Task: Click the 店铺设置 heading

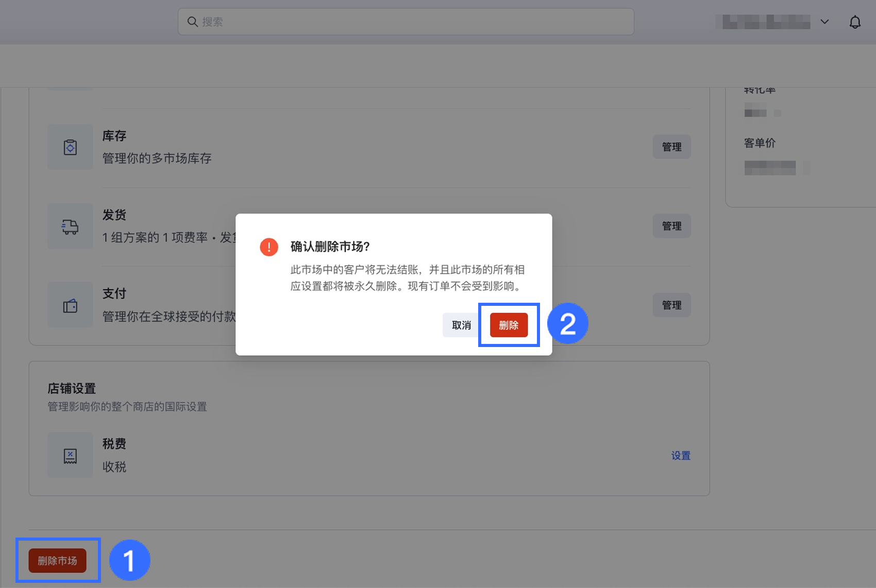Action: 72,388
